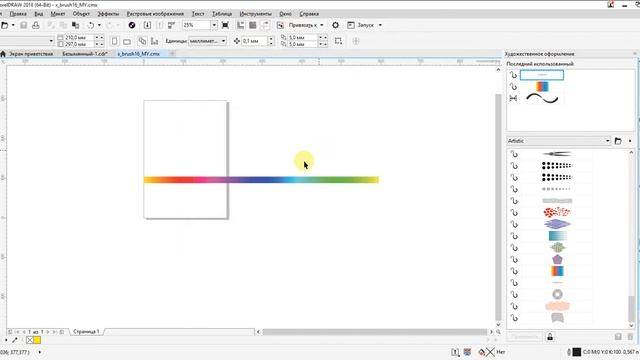Toggle the Show rulers icon
This screenshot has height=360, width=640.
pos(241,25)
